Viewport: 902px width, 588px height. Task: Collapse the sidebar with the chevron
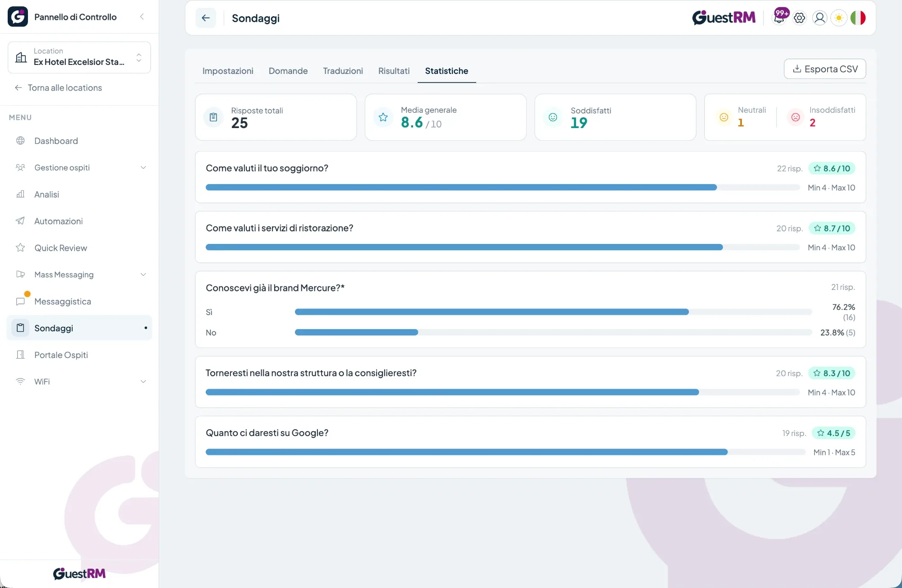point(142,17)
